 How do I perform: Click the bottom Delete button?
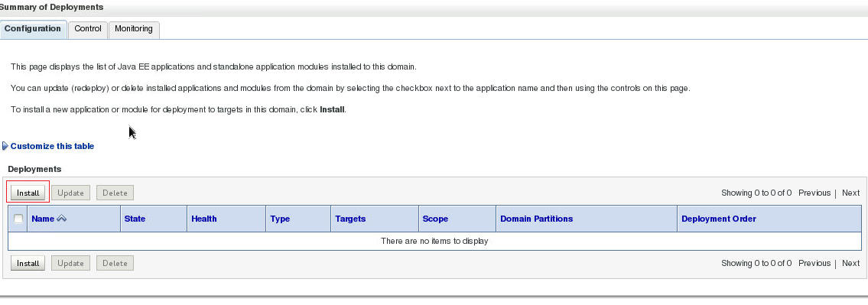(x=115, y=263)
